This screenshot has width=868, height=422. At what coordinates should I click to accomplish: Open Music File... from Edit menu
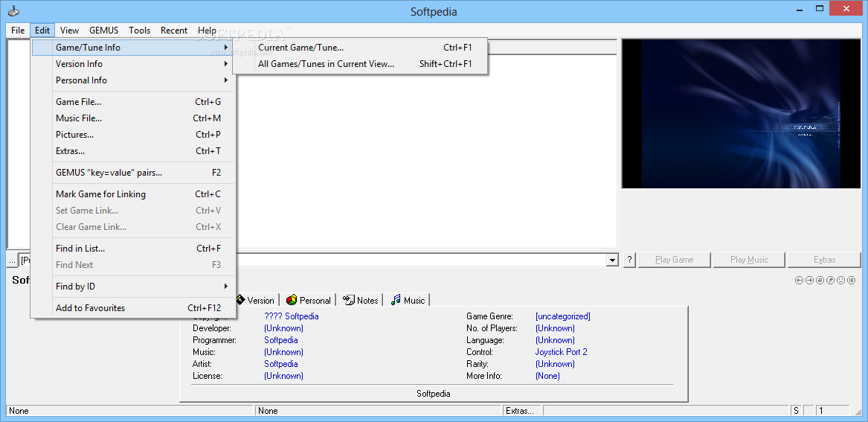[133, 118]
